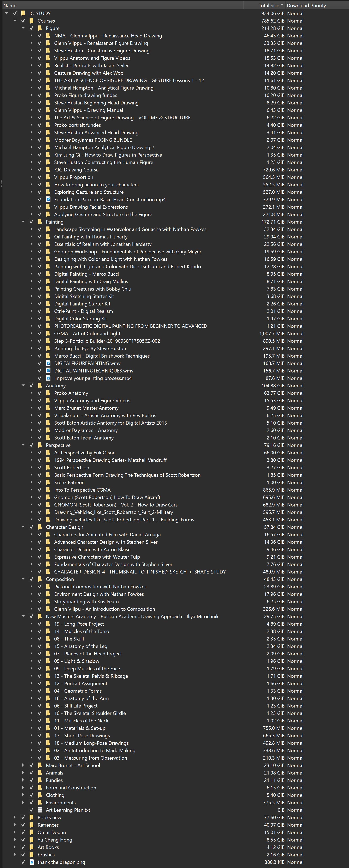Collapse the IC-STUDY root tree node

(x=7, y=13)
